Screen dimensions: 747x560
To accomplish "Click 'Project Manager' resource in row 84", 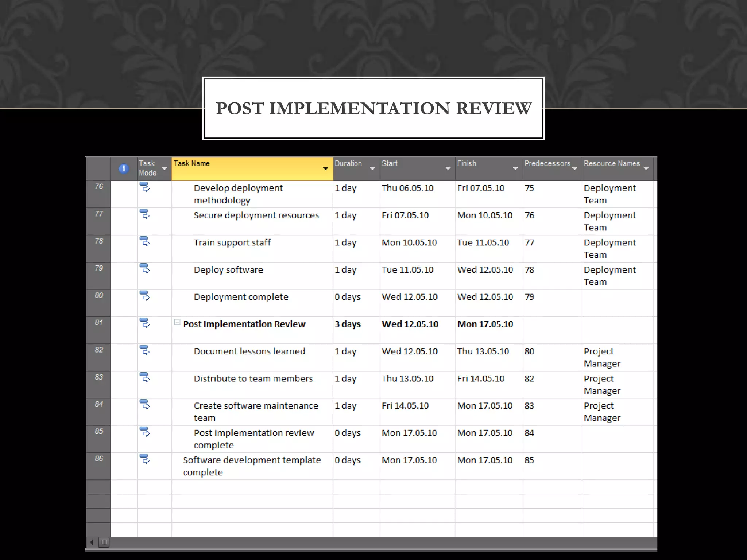I will coord(602,412).
